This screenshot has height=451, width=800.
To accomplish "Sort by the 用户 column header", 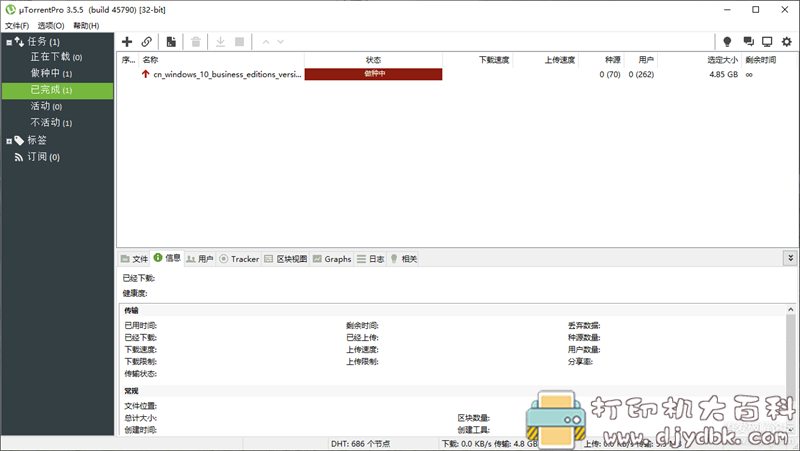I will pyautogui.click(x=640, y=60).
